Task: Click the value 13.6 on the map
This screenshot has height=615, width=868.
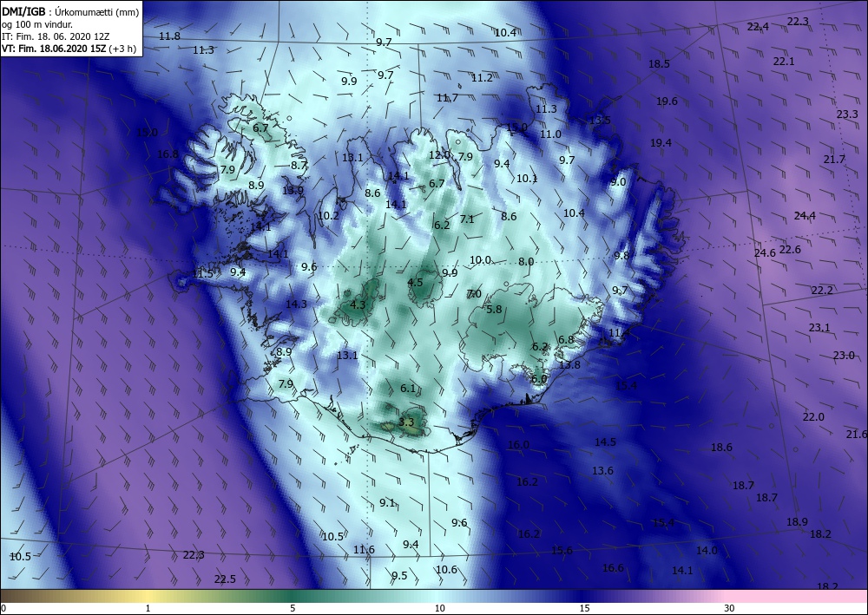Action: click(602, 471)
